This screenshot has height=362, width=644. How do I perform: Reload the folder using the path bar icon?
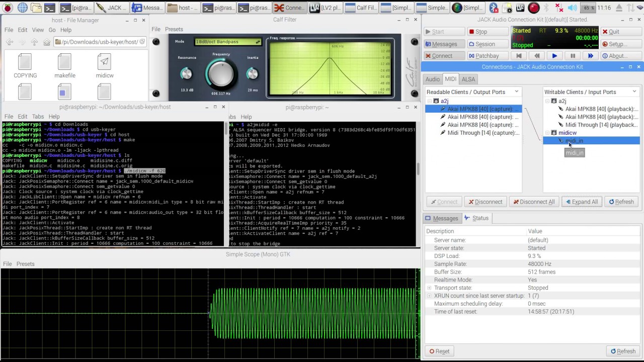(x=142, y=42)
